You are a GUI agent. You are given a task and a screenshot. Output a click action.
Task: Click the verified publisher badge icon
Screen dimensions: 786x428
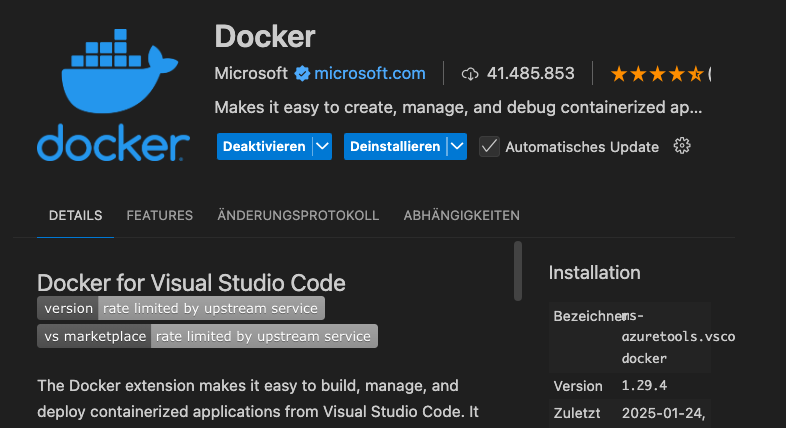[301, 73]
